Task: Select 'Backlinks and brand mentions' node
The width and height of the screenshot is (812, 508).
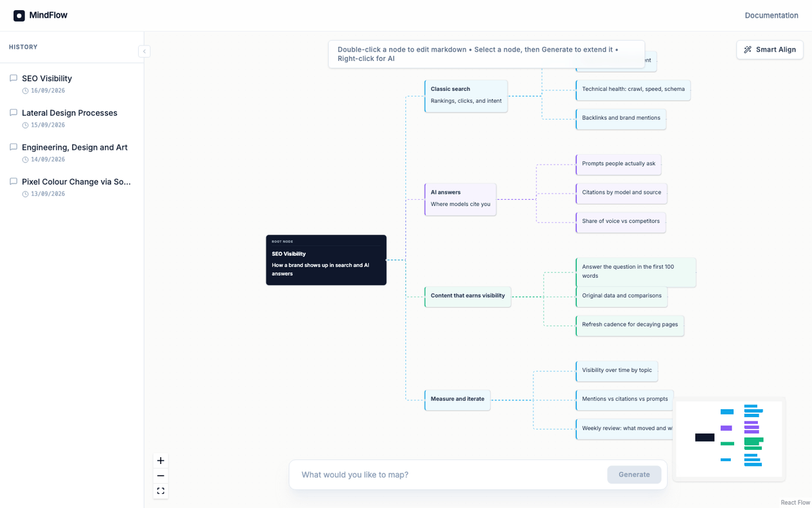Action: coord(621,119)
